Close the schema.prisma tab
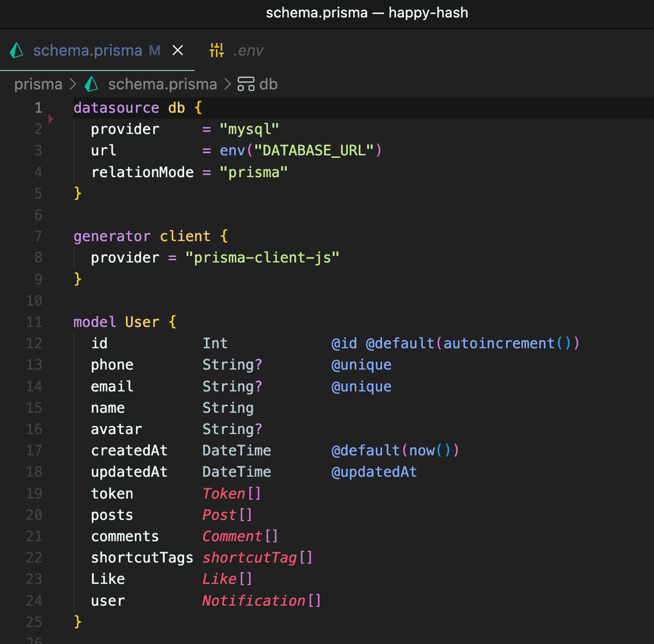654x644 pixels. pos(177,50)
